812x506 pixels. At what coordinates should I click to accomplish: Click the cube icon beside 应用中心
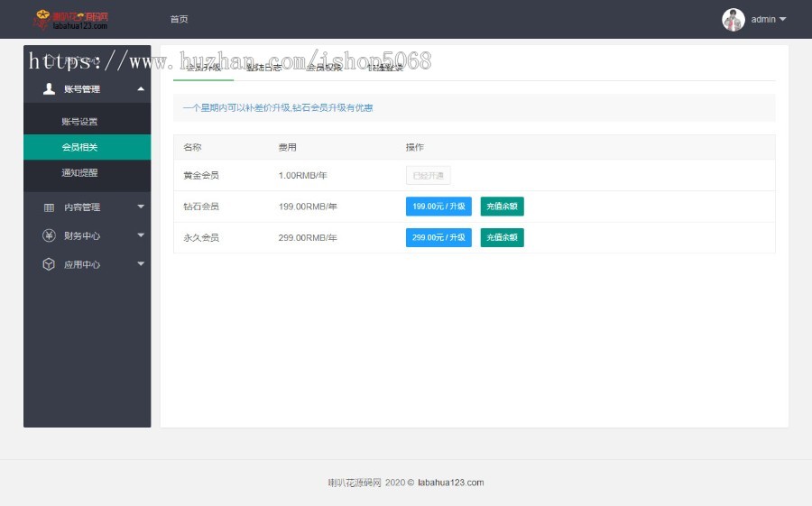click(49, 265)
